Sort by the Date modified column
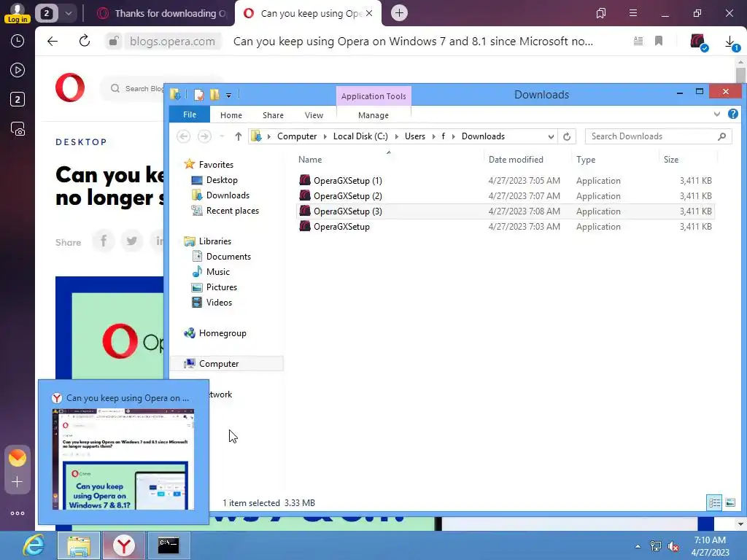The height and width of the screenshot is (560, 747). 516,160
